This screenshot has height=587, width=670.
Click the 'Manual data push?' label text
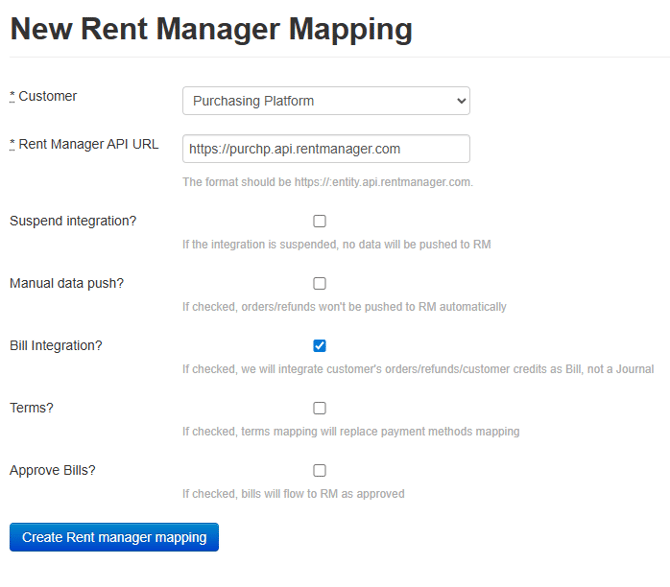(66, 283)
